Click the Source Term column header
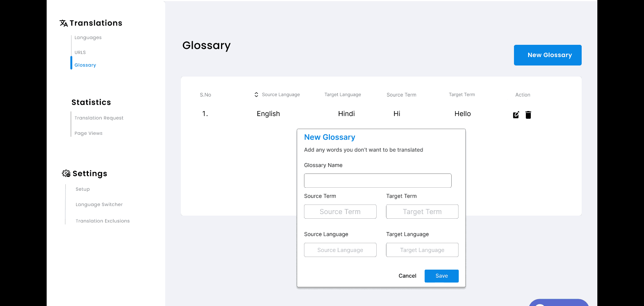Image resolution: width=644 pixels, height=306 pixels. pos(401,95)
